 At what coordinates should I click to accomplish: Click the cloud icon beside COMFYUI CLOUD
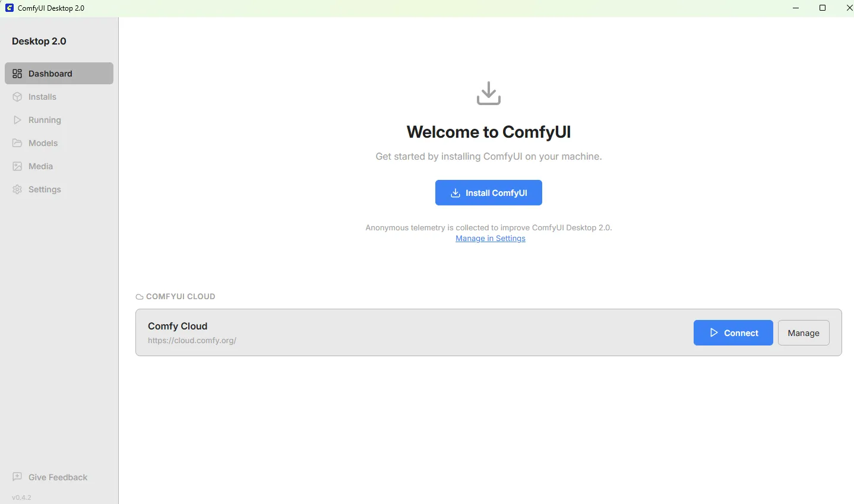[139, 297]
